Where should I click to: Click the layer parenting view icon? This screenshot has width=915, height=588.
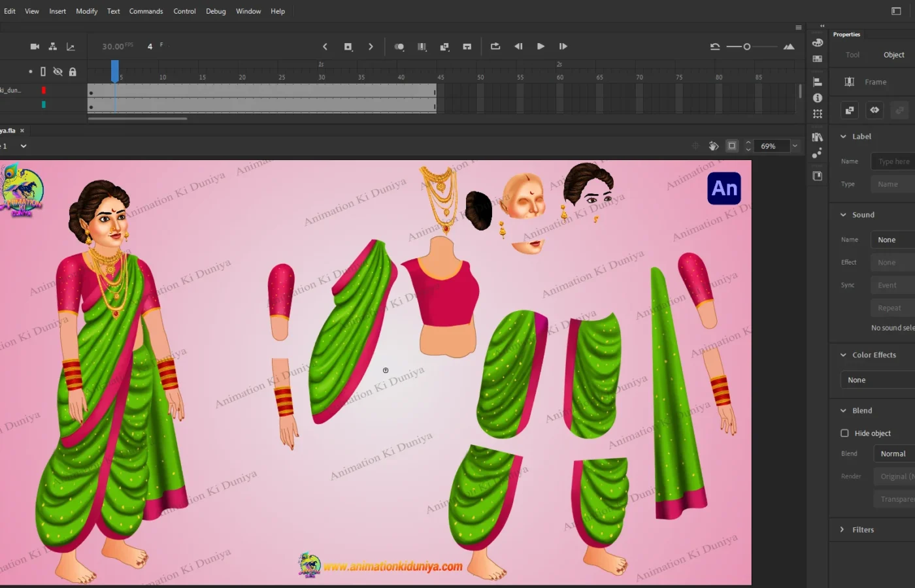point(53,46)
